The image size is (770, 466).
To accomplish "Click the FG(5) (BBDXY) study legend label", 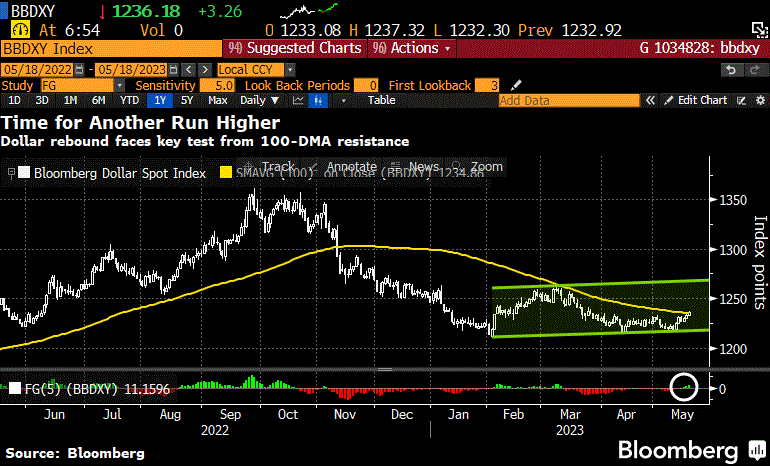I will point(97,389).
